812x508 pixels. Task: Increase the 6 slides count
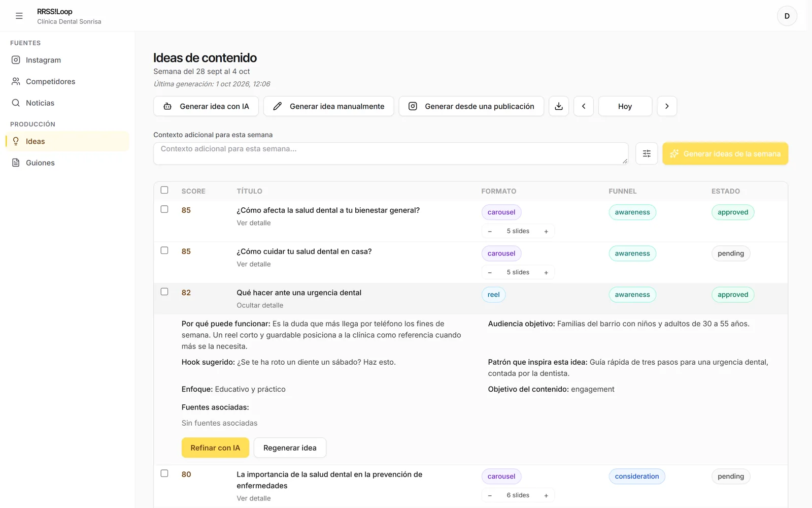tap(546, 495)
